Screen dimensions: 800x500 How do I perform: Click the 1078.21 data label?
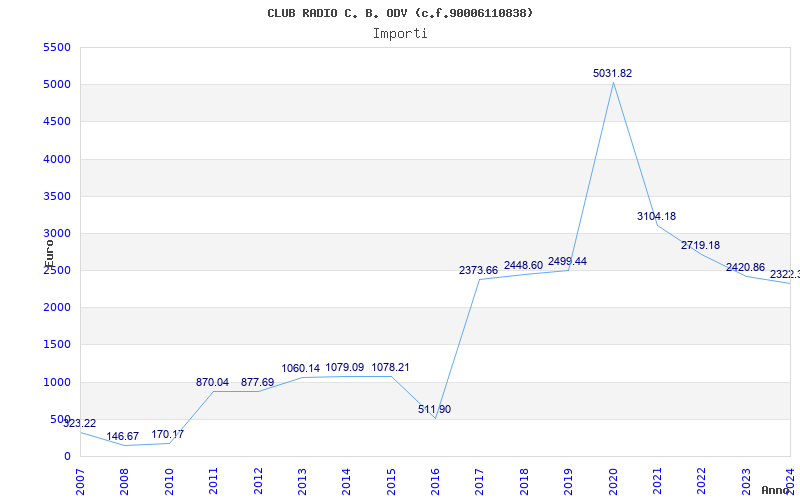(x=390, y=367)
